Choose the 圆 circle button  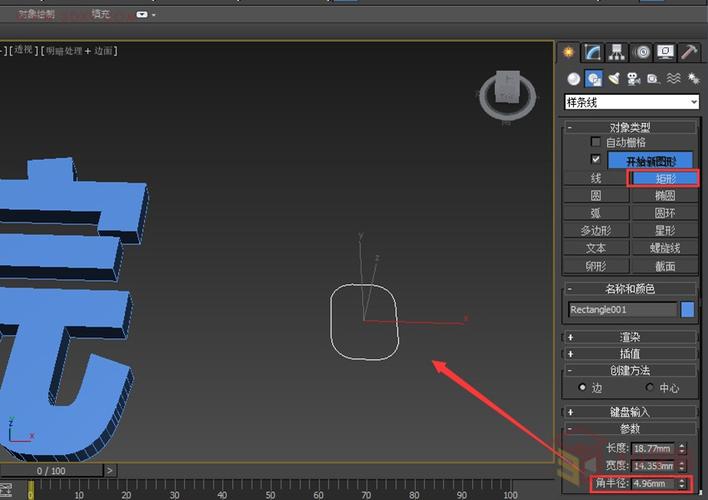click(596, 196)
